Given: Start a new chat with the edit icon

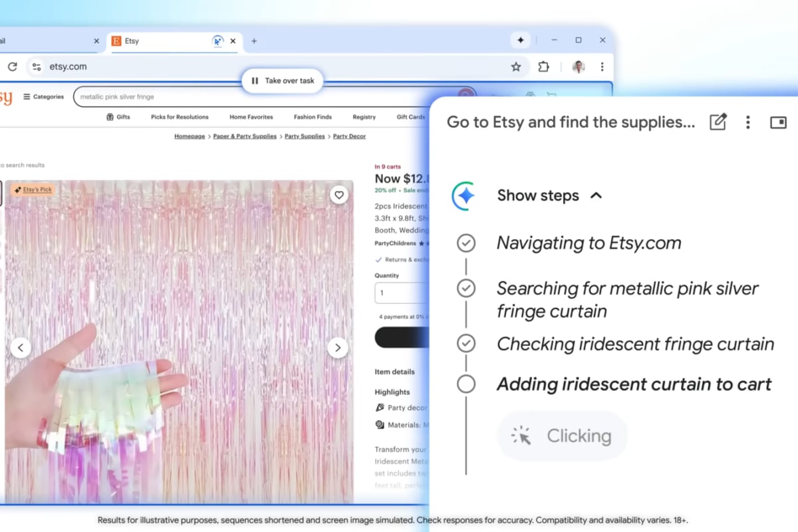Looking at the screenshot, I should click(718, 122).
